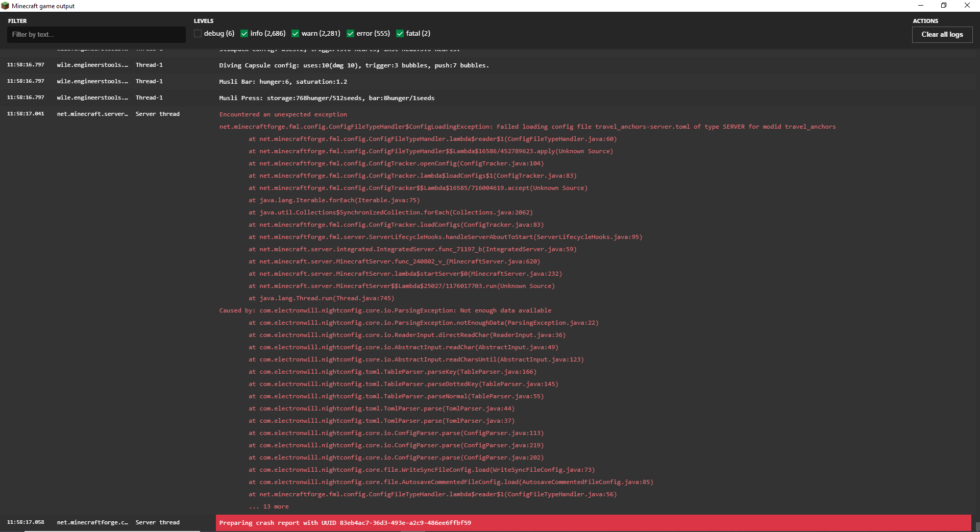The width and height of the screenshot is (980, 532).
Task: Click the Filter by text input field
Action: tap(96, 34)
